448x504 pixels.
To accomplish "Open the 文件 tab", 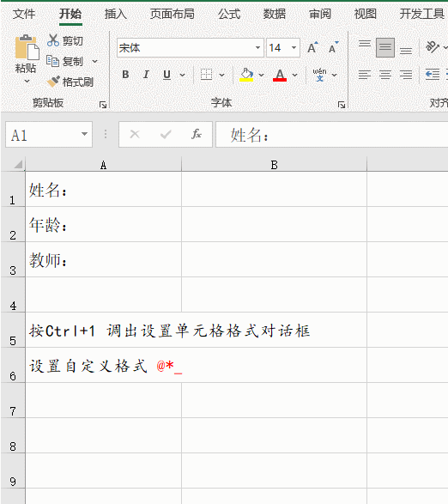I will tap(24, 14).
